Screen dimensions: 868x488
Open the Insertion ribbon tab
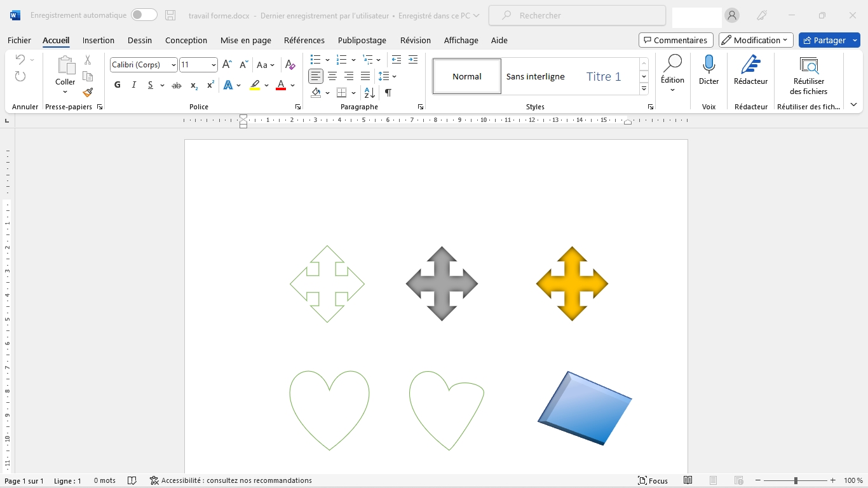click(x=98, y=40)
